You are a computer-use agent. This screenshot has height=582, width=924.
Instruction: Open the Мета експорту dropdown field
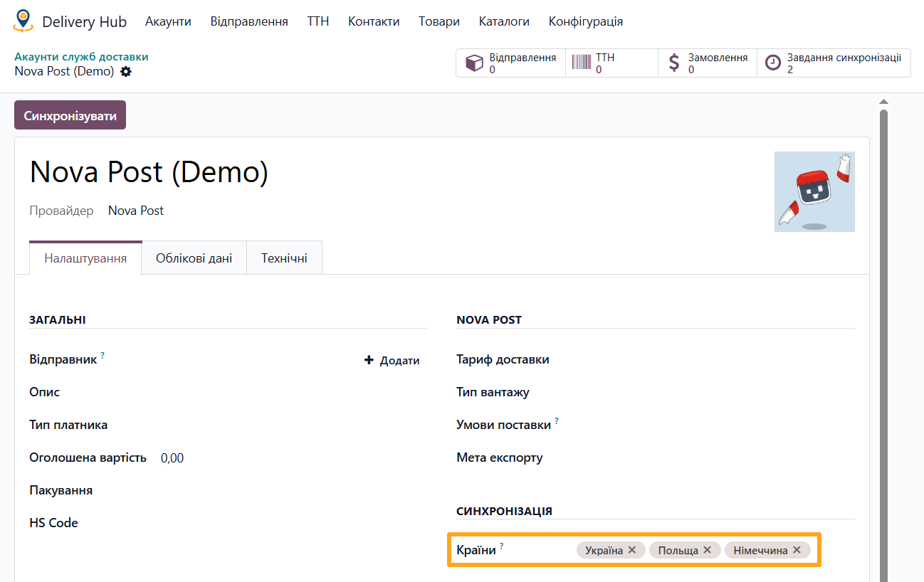point(715,457)
